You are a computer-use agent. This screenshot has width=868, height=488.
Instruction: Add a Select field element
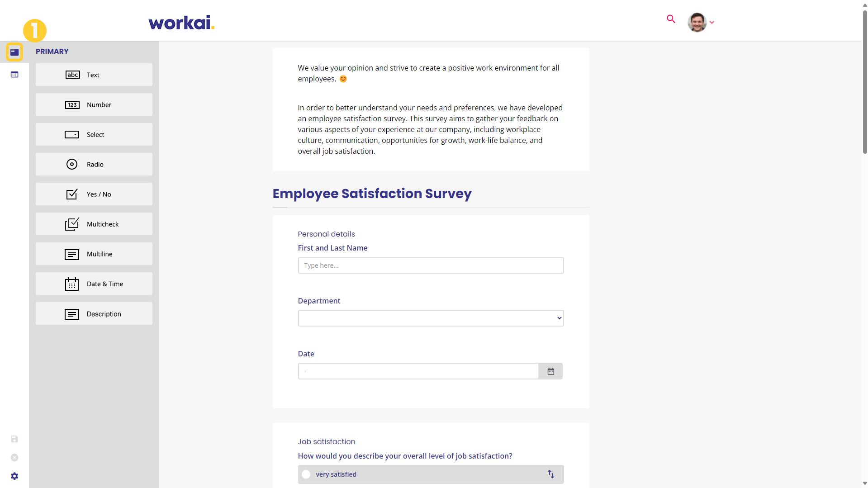point(94,134)
